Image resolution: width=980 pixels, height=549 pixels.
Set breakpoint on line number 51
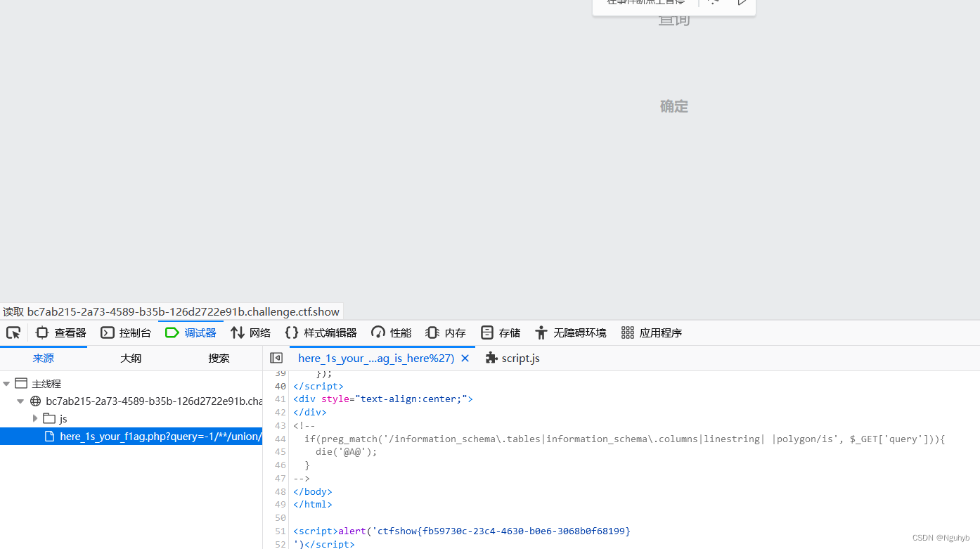point(280,531)
